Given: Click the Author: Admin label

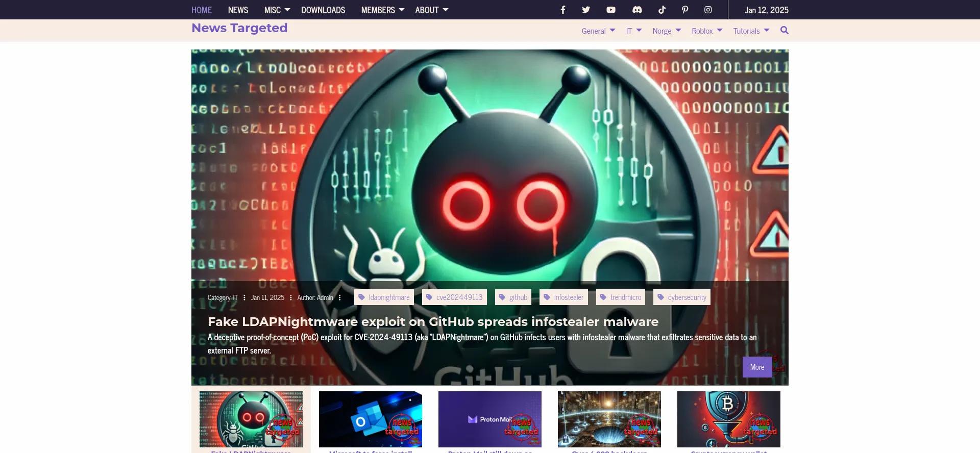Looking at the screenshot, I should [315, 298].
